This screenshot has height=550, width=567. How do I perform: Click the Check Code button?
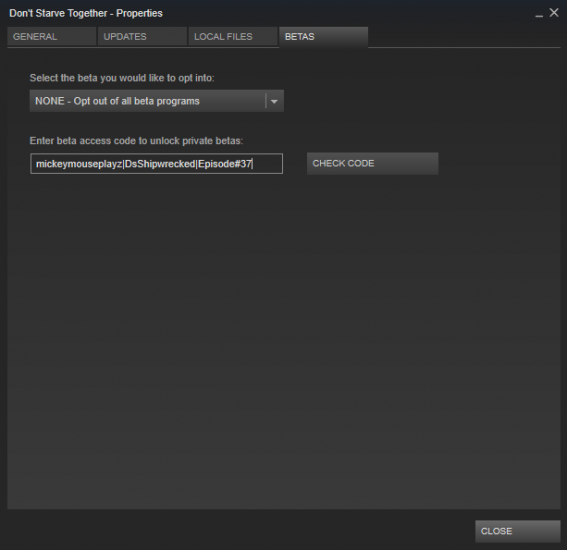[x=372, y=163]
